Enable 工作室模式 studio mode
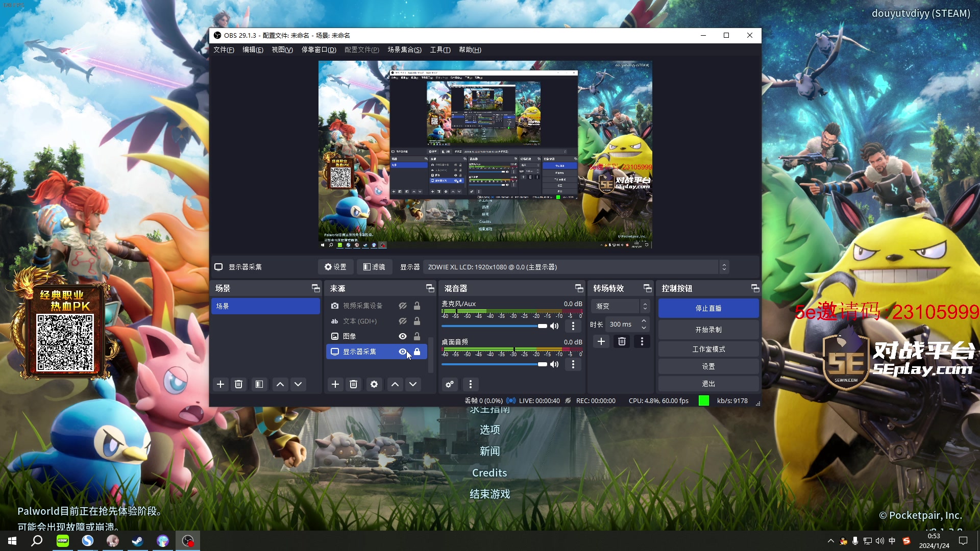 point(708,349)
